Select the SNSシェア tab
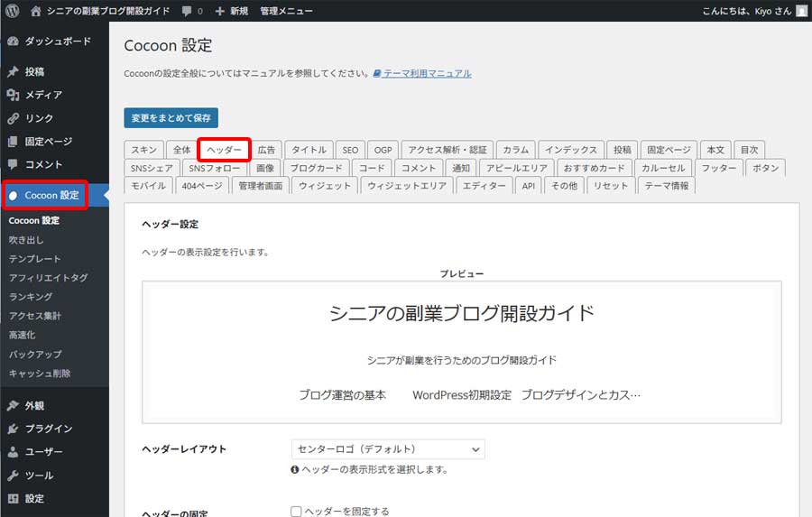This screenshot has height=517, width=812. point(152,168)
